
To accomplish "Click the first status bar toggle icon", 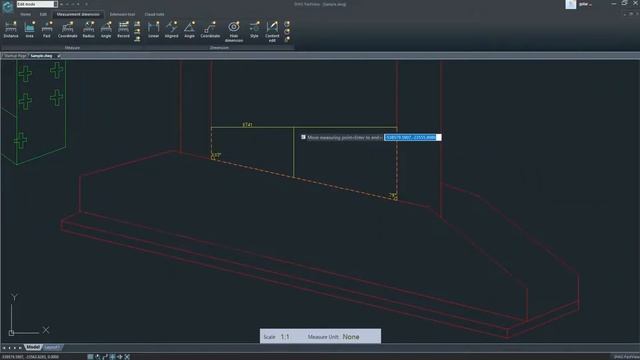I will click(x=90, y=357).
